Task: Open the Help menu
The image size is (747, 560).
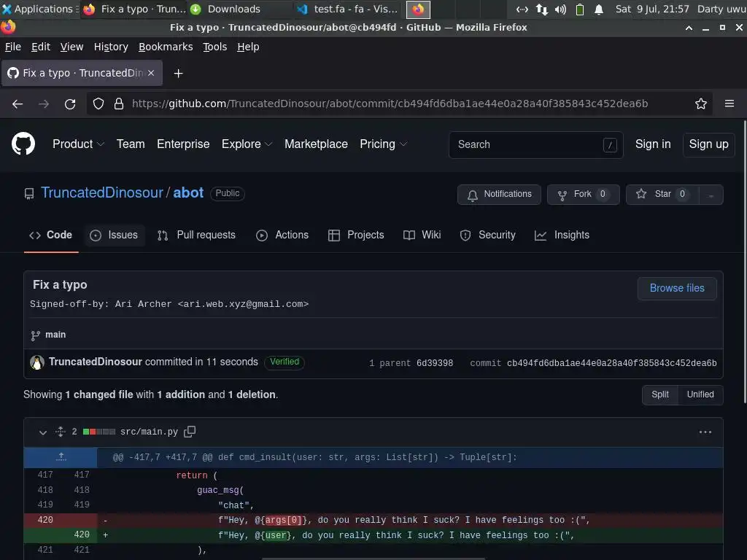Action: point(248,47)
